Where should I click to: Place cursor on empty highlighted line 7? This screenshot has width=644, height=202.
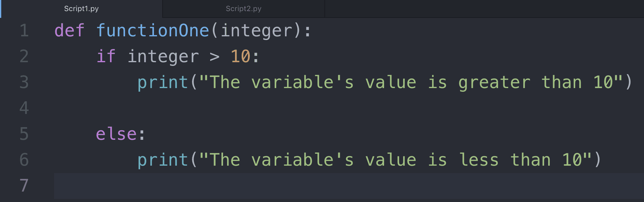[349, 186]
